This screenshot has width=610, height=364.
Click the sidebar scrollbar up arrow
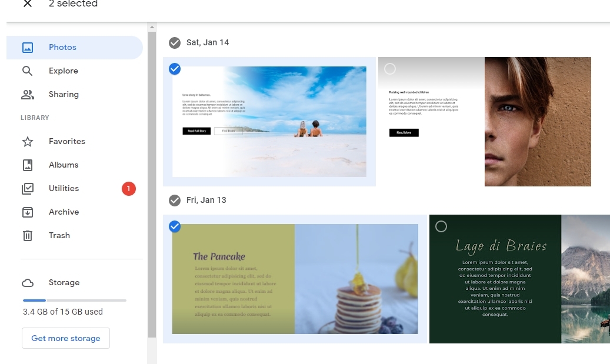(152, 28)
